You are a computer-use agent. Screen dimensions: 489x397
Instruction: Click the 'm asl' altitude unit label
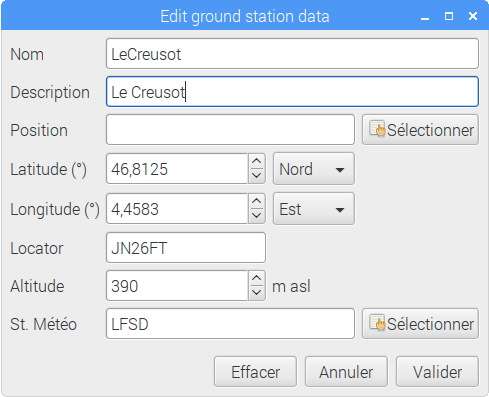click(291, 286)
